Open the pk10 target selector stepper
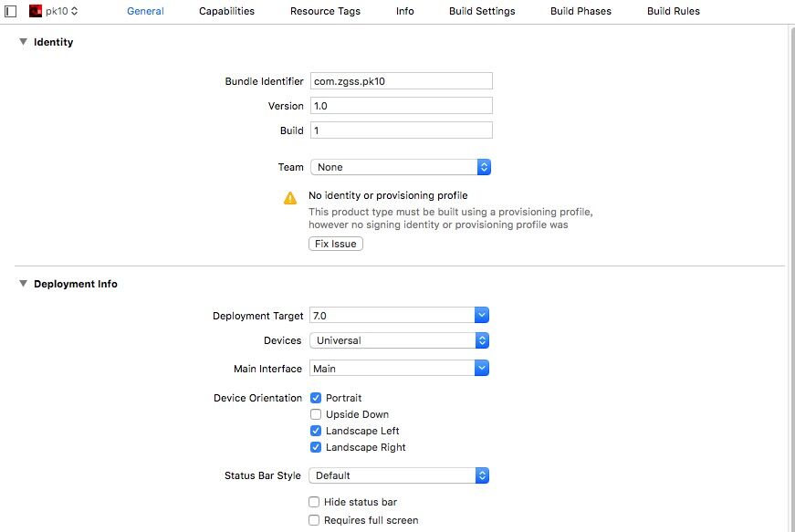Image resolution: width=795 pixels, height=532 pixels. [75, 11]
